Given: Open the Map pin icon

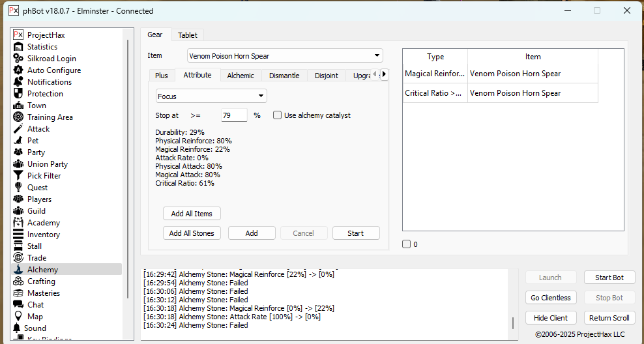Looking at the screenshot, I should click(x=18, y=317).
